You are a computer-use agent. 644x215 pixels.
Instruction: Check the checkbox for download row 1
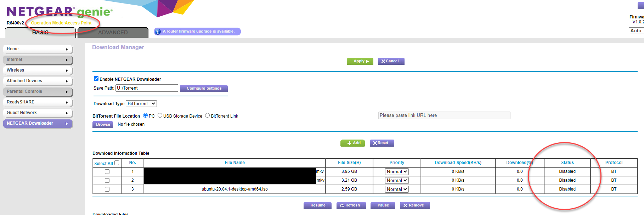click(x=107, y=171)
